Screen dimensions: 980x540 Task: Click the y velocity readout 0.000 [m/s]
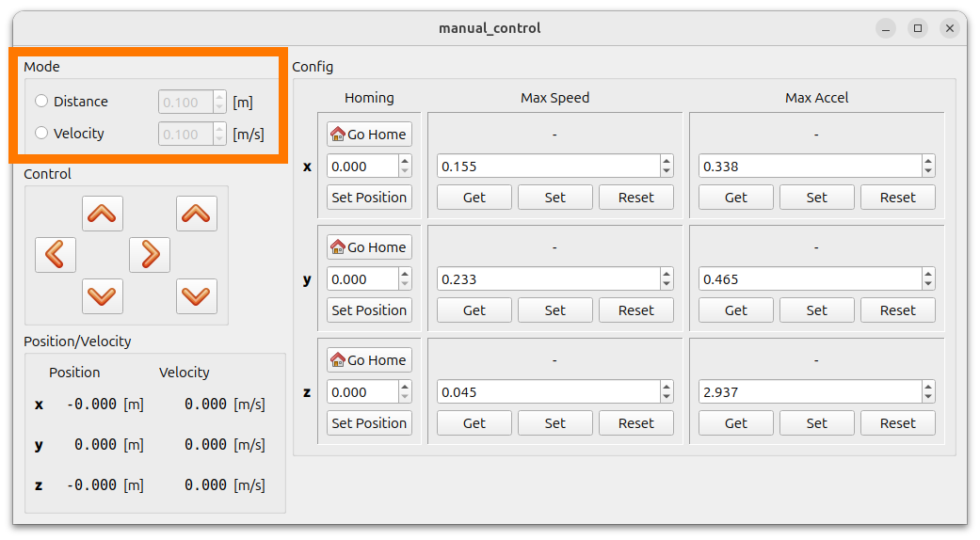tap(225, 445)
